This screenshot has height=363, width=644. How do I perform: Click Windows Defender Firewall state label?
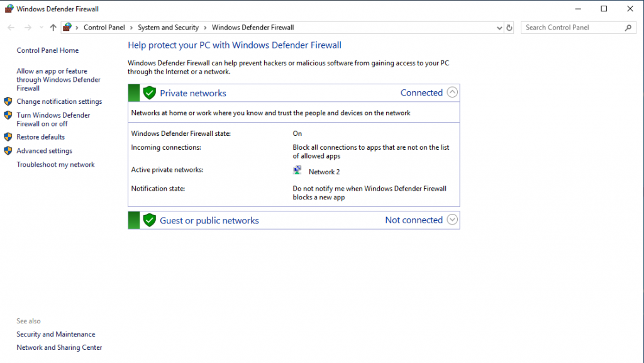[x=180, y=133]
